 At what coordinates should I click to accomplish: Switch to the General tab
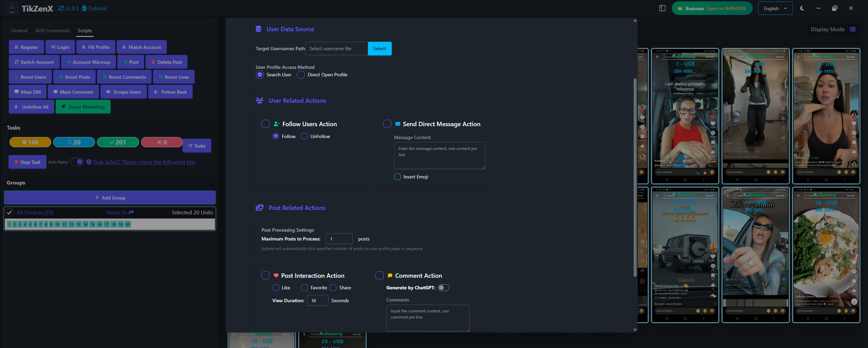click(19, 31)
